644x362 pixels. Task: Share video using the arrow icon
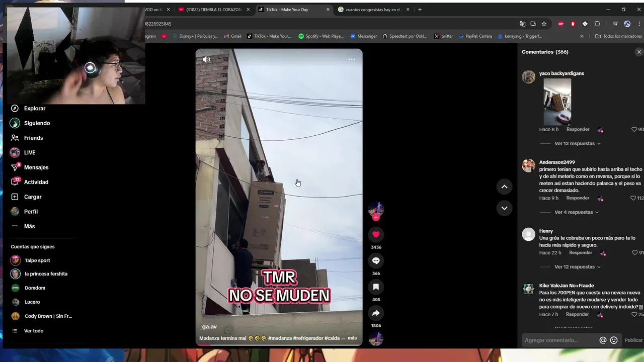pos(376,313)
